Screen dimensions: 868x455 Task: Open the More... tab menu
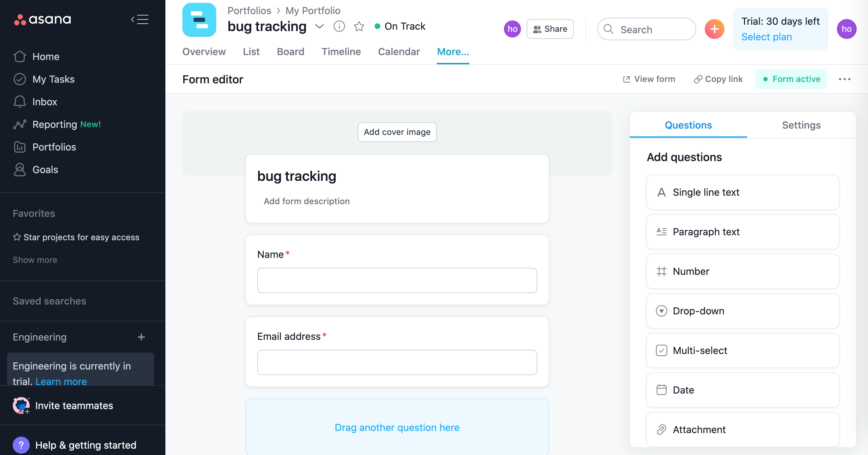[453, 52]
